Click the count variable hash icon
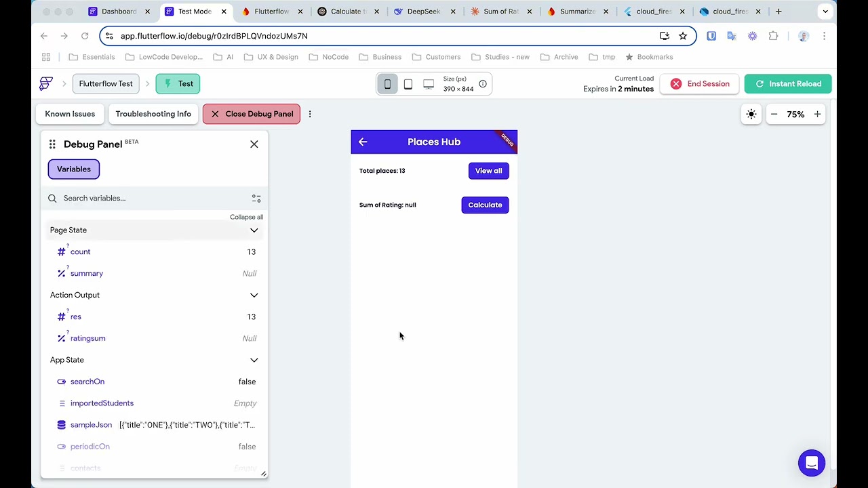 click(62, 251)
